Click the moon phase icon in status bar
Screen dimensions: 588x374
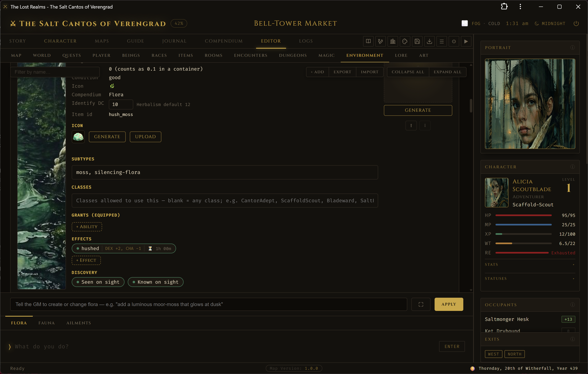pyautogui.click(x=472, y=368)
